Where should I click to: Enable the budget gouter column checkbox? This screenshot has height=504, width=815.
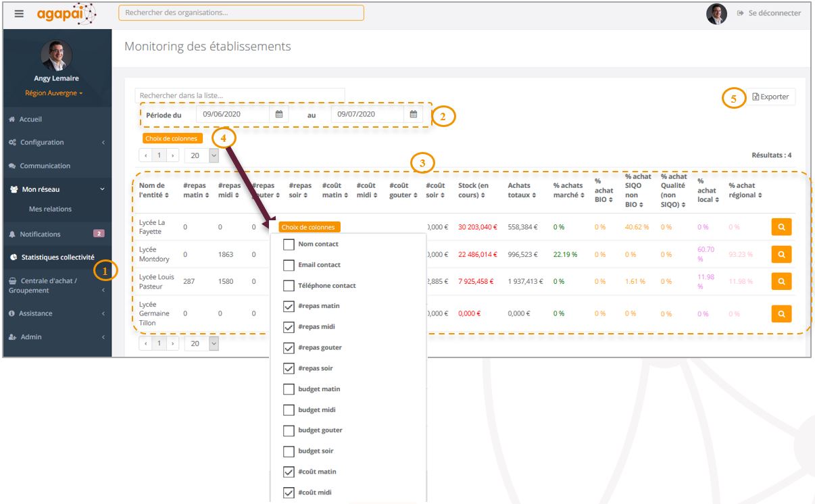tap(289, 430)
